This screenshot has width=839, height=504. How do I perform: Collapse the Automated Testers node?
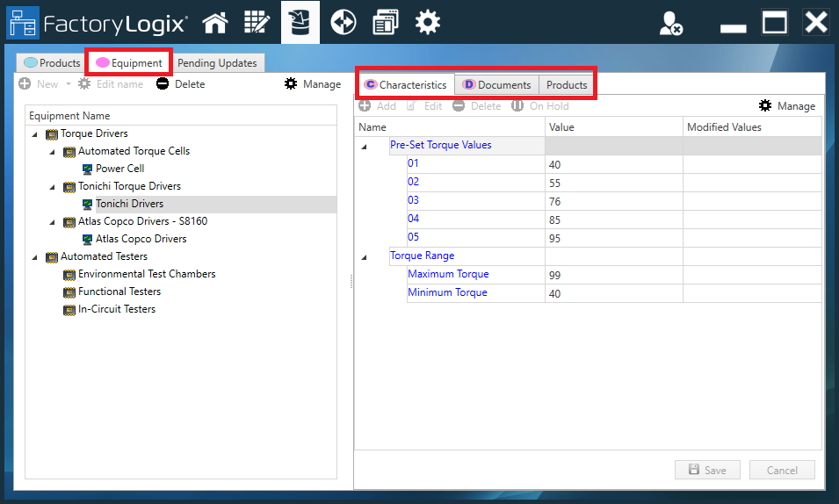pos(35,257)
